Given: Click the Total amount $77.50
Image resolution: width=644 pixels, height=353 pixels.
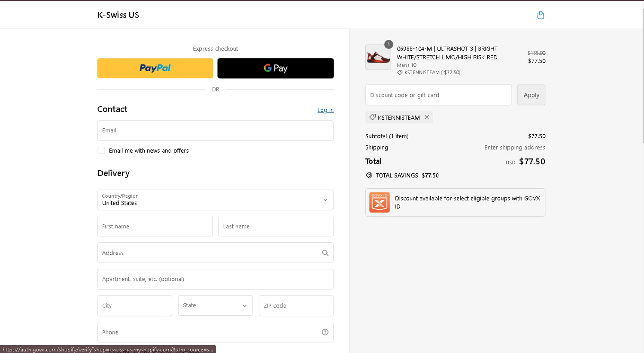Looking at the screenshot, I should [532, 161].
